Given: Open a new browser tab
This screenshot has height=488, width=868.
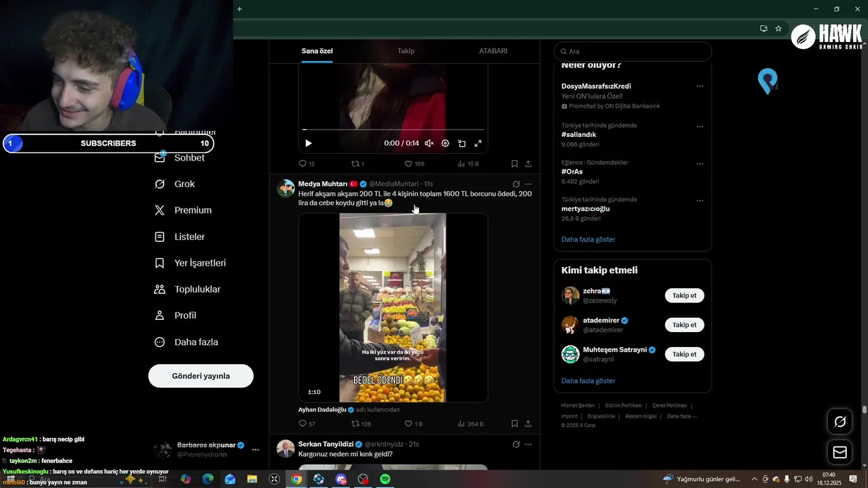Looking at the screenshot, I should click(239, 9).
